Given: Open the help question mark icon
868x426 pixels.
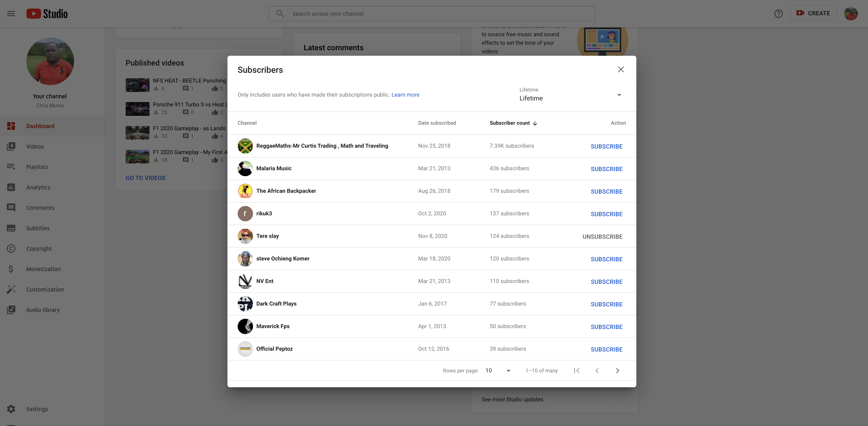Looking at the screenshot, I should point(778,13).
